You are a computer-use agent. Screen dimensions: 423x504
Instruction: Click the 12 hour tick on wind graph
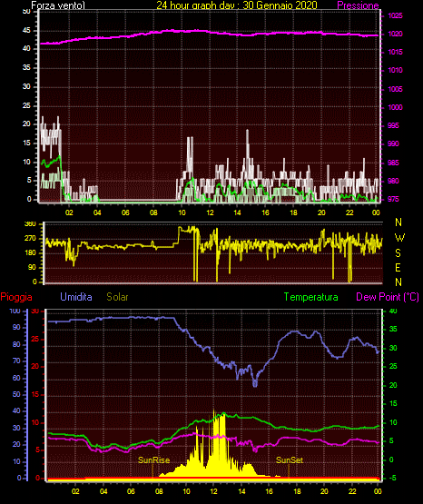pos(210,212)
